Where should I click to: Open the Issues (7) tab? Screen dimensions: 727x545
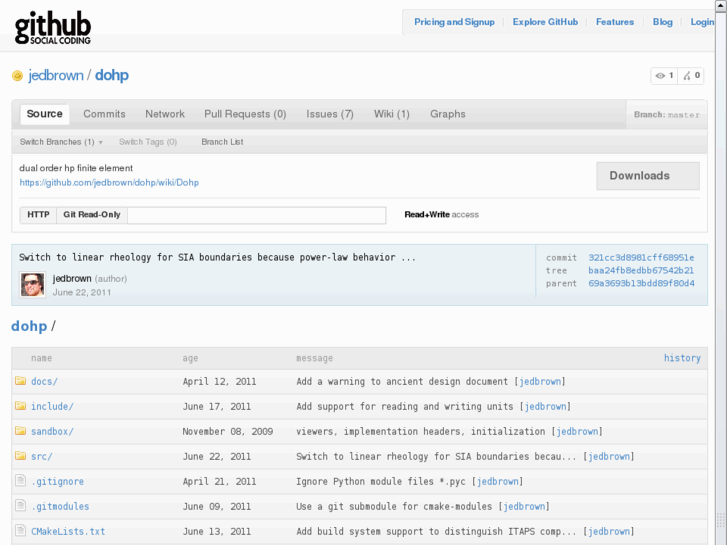point(330,114)
